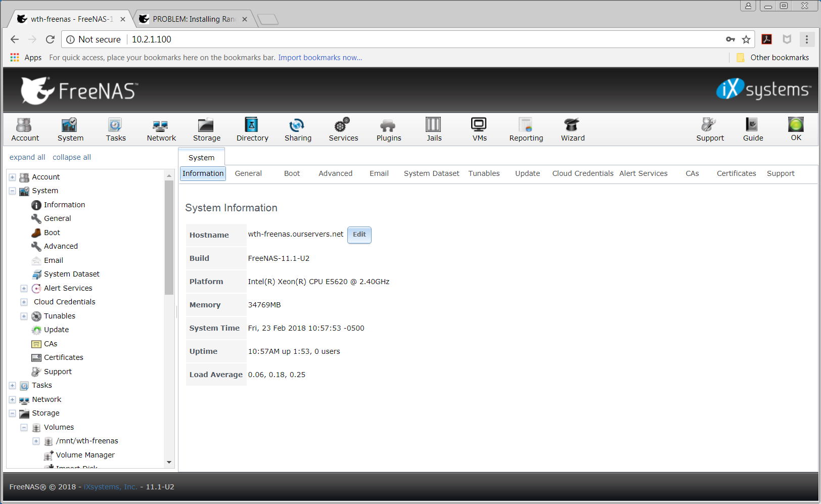Open the Directory toolbar icon
The width and height of the screenshot is (821, 504).
point(252,129)
